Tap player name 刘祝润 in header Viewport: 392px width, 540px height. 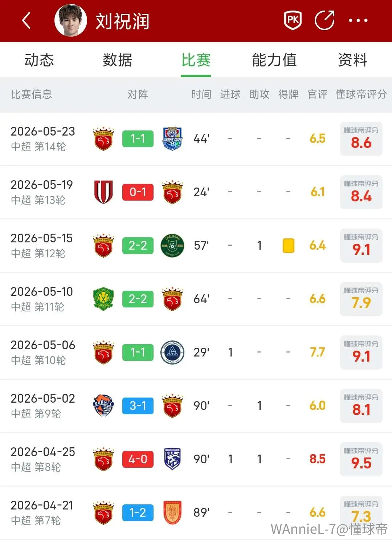pos(122,21)
